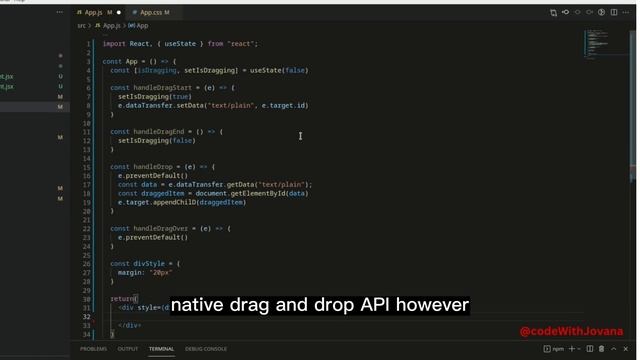Open the OUTPUT panel tab

pyautogui.click(x=128, y=349)
